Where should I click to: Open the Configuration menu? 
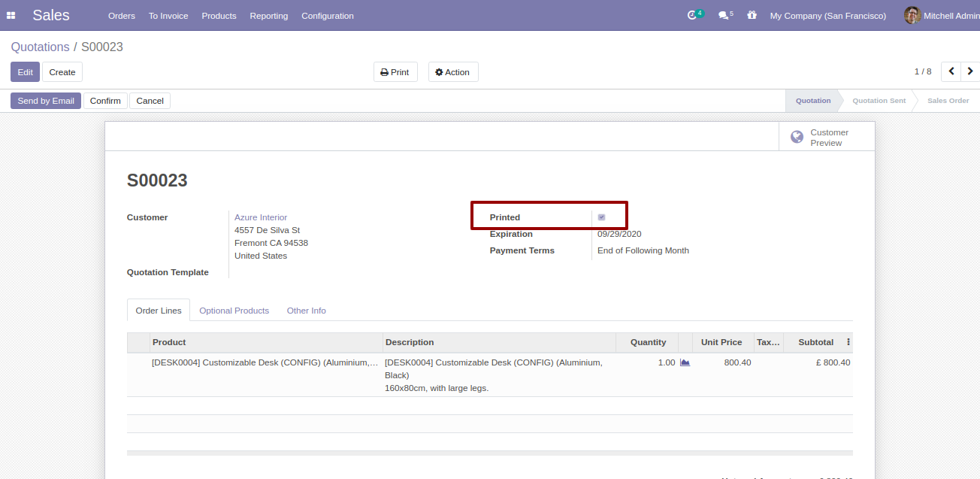(x=328, y=16)
